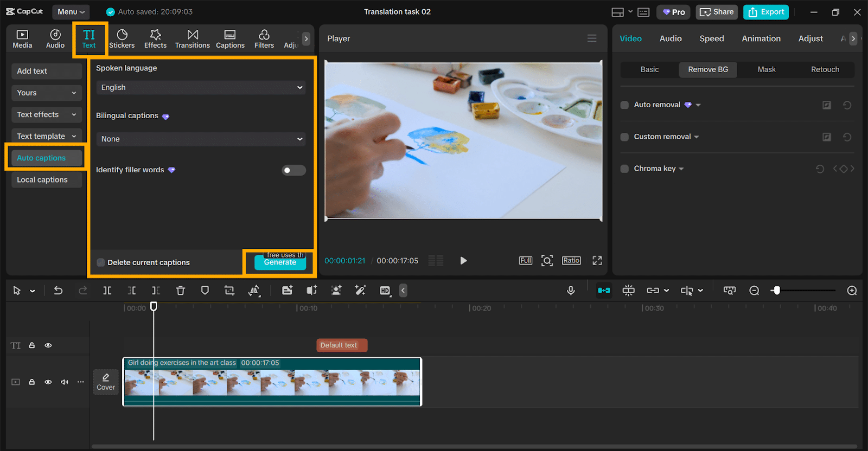
Task: Toggle Identify filler words switch
Action: tap(293, 170)
